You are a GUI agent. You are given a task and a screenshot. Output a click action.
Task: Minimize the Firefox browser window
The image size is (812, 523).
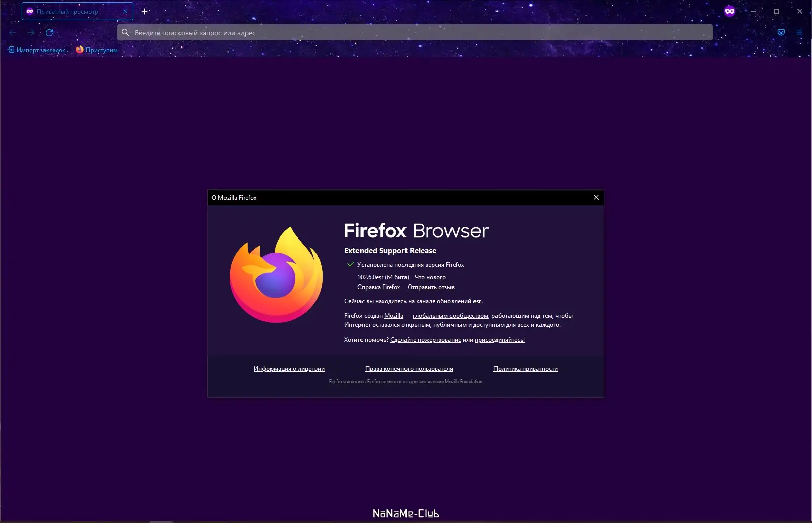point(753,11)
